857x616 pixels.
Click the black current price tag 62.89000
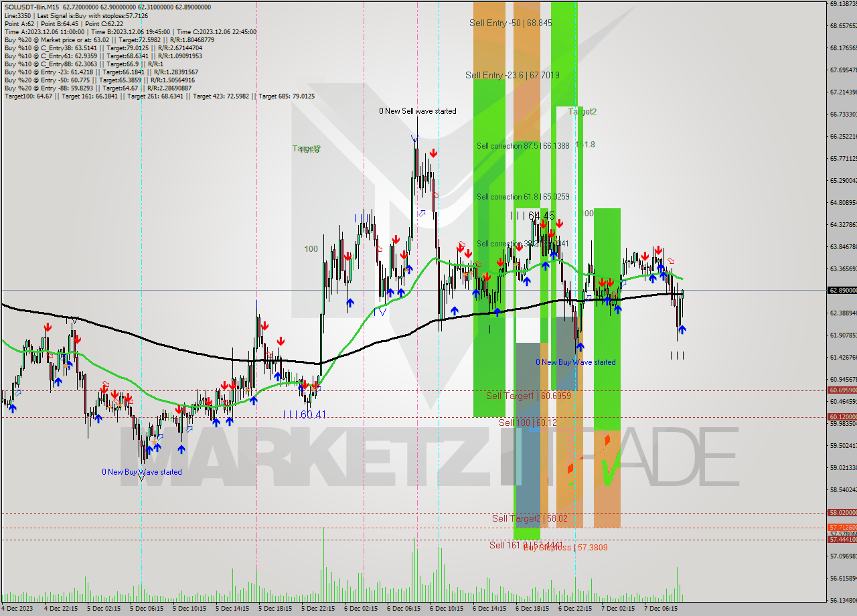pyautogui.click(x=842, y=291)
